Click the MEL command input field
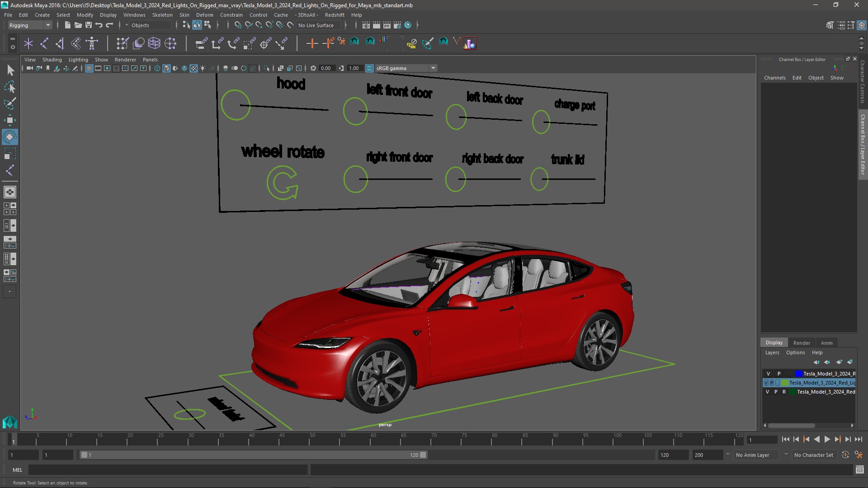This screenshot has height=488, width=868. (x=168, y=470)
